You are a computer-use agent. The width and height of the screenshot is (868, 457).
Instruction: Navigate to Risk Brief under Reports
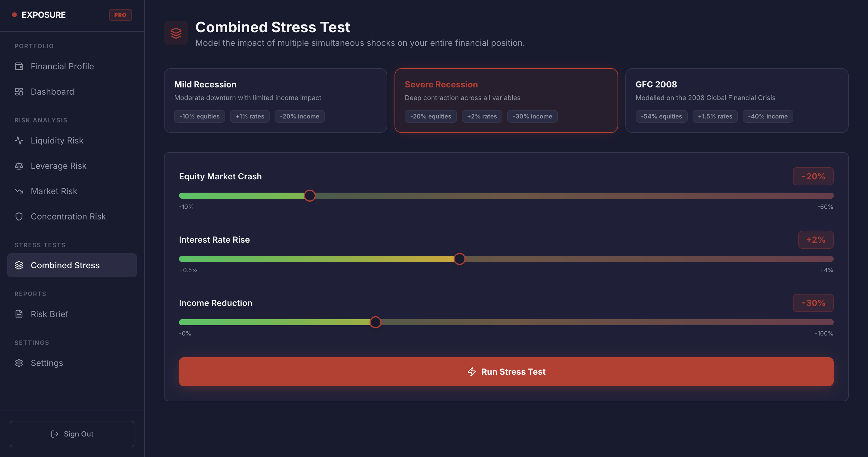(x=49, y=314)
